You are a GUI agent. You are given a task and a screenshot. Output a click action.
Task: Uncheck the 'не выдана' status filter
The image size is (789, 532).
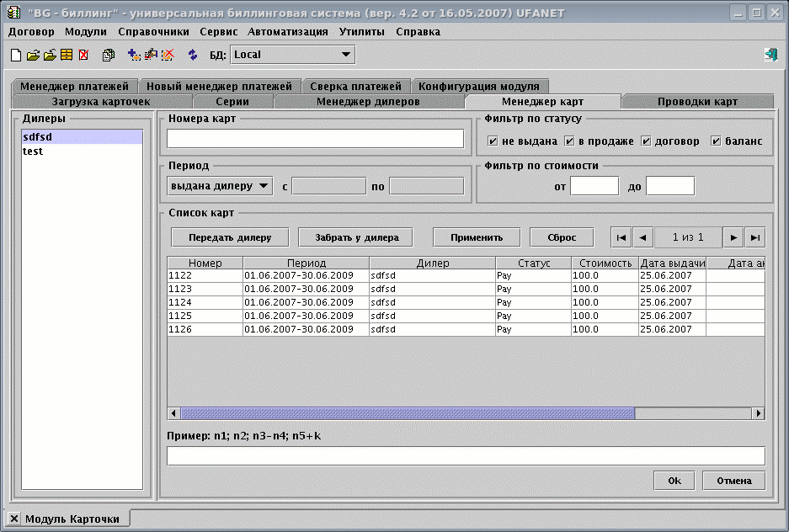493,141
